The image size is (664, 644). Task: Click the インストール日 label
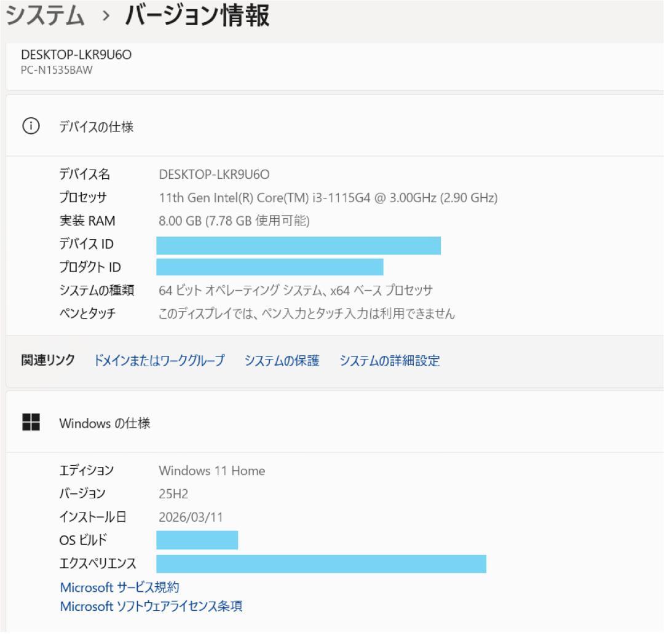click(93, 517)
